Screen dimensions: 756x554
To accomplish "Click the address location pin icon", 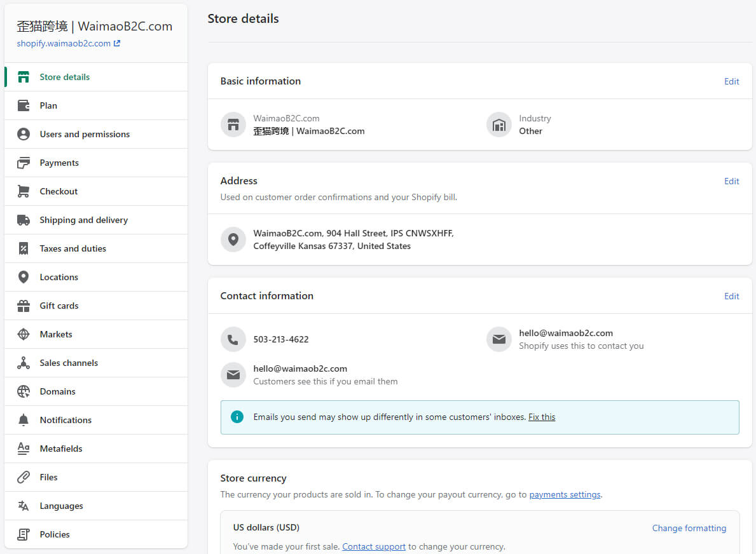I will (x=233, y=240).
